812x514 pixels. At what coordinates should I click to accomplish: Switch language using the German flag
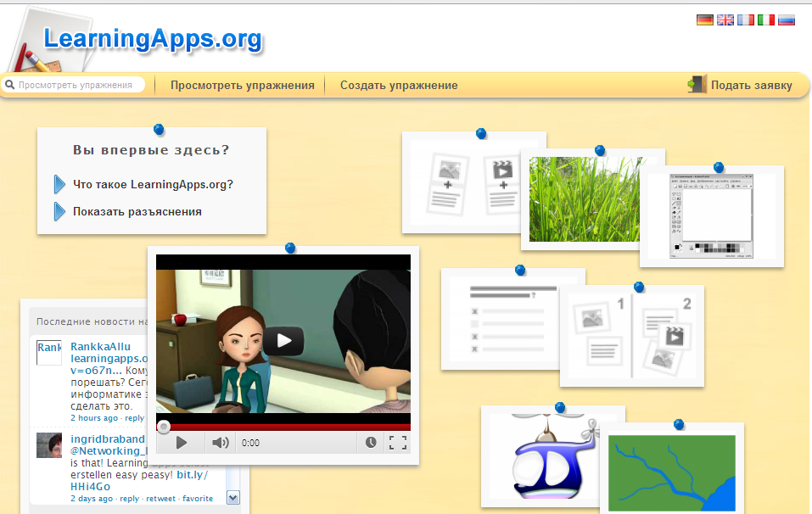(x=704, y=19)
